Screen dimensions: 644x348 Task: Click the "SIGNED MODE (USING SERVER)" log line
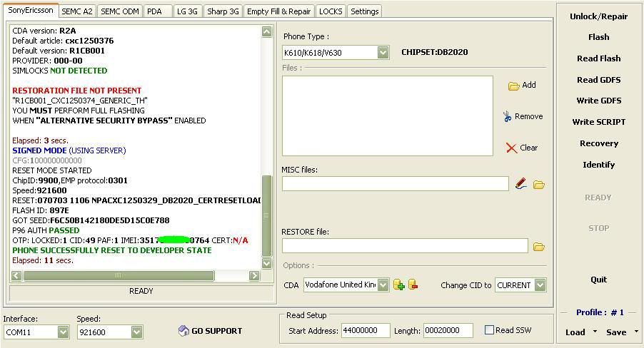pyautogui.click(x=69, y=150)
